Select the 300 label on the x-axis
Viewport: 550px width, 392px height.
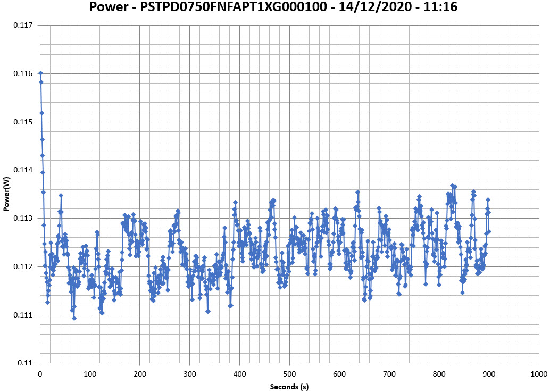click(x=189, y=374)
